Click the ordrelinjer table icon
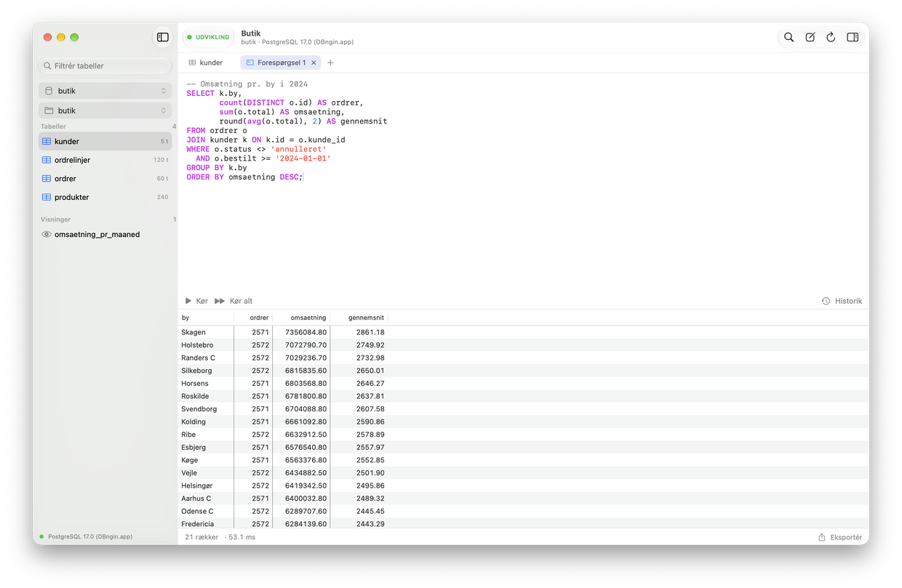The width and height of the screenshot is (902, 588). (x=47, y=160)
